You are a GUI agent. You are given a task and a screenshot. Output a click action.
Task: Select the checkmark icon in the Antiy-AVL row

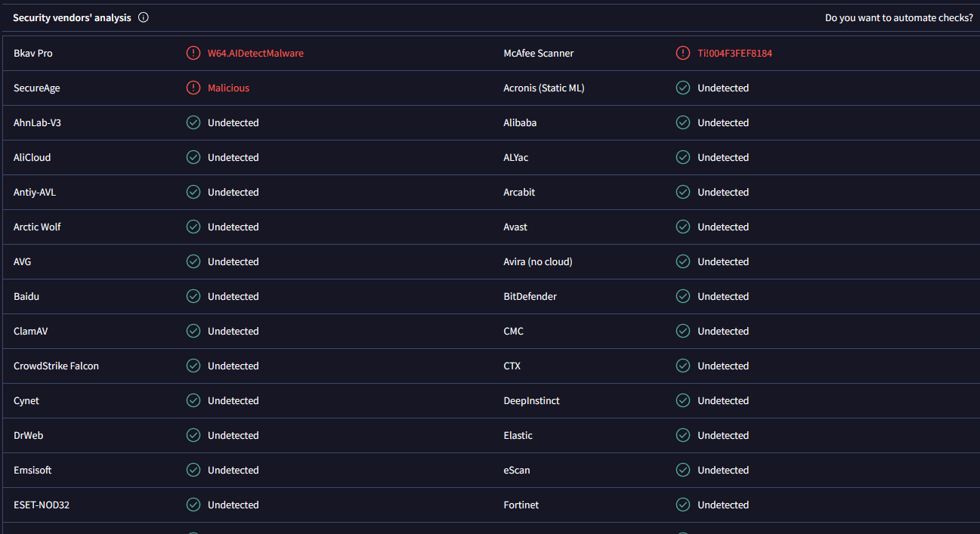(193, 192)
